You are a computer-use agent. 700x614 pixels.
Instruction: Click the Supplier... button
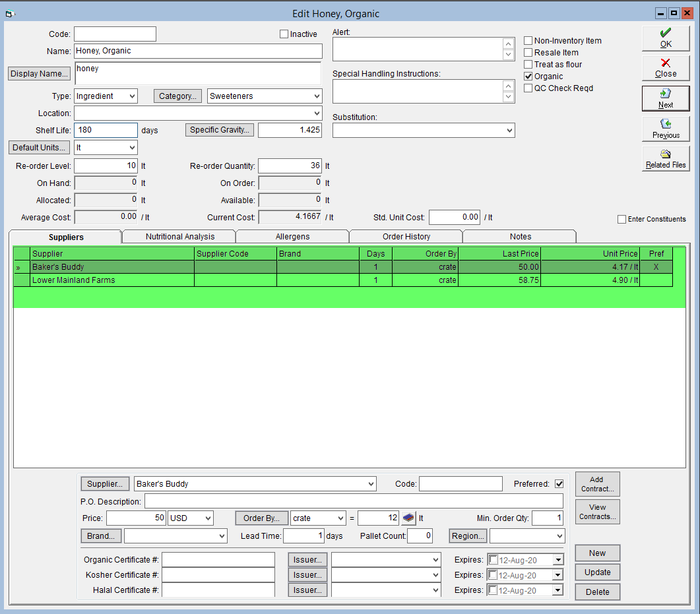click(x=105, y=483)
